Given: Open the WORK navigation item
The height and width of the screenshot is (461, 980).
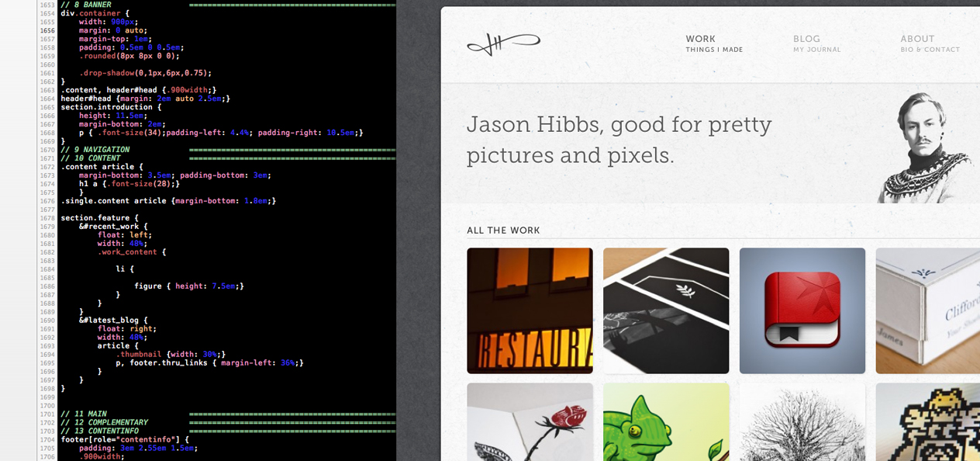Looking at the screenshot, I should tap(714, 43).
